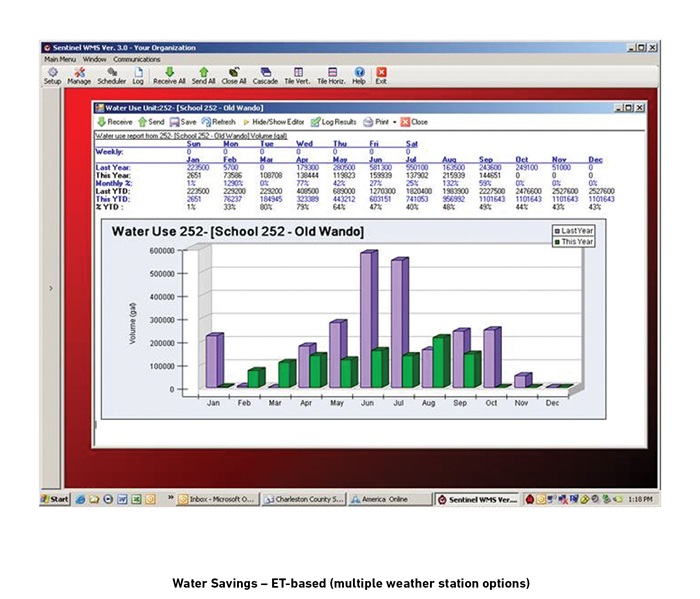Open the Main Menu menu

pyautogui.click(x=59, y=59)
